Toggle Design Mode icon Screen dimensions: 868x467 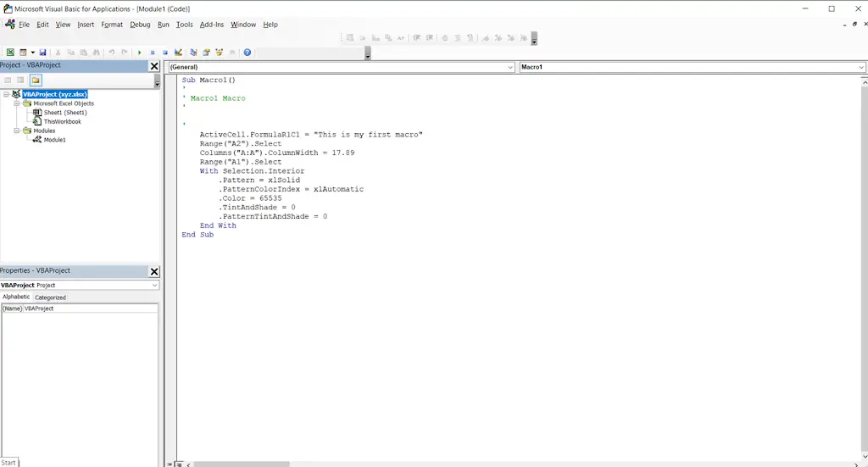click(x=178, y=53)
